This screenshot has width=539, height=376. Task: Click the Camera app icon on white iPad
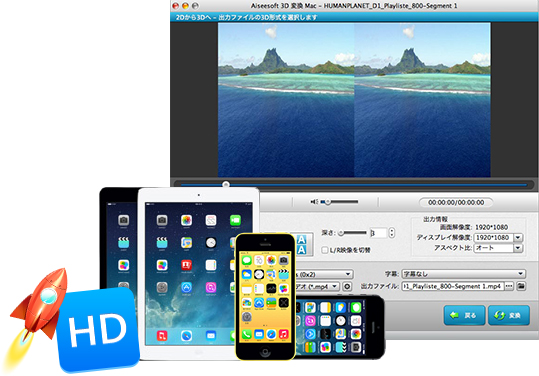tap(162, 220)
